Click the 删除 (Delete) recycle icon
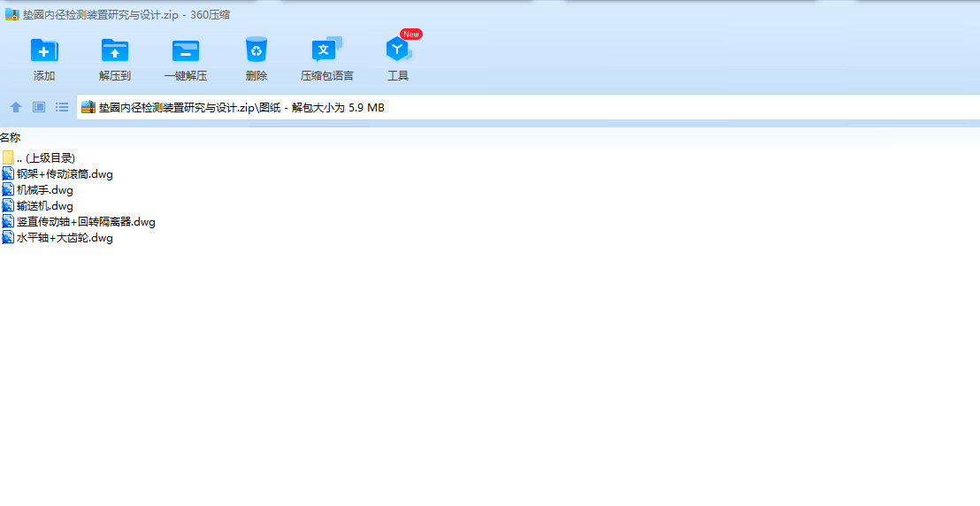 tap(256, 50)
